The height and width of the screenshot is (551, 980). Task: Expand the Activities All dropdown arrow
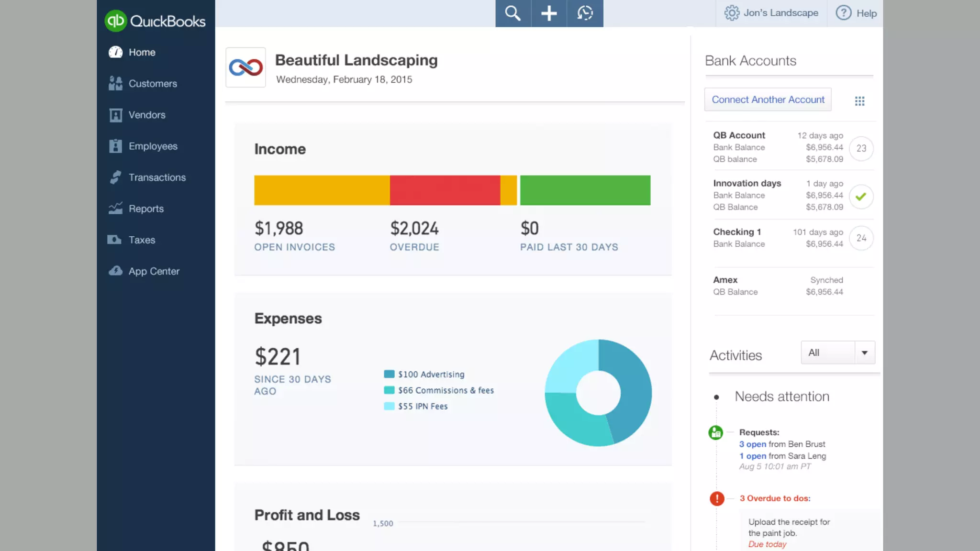pos(864,353)
